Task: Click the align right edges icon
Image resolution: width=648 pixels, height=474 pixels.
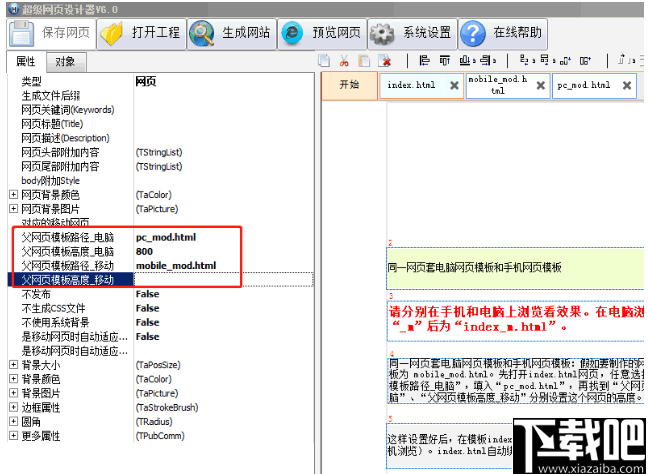Action: (486, 61)
